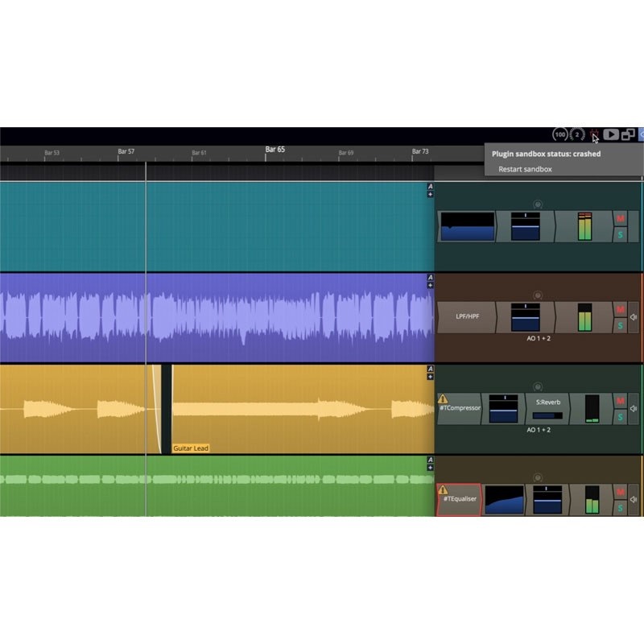Mute the Guitar Lead track with M button

click(620, 401)
